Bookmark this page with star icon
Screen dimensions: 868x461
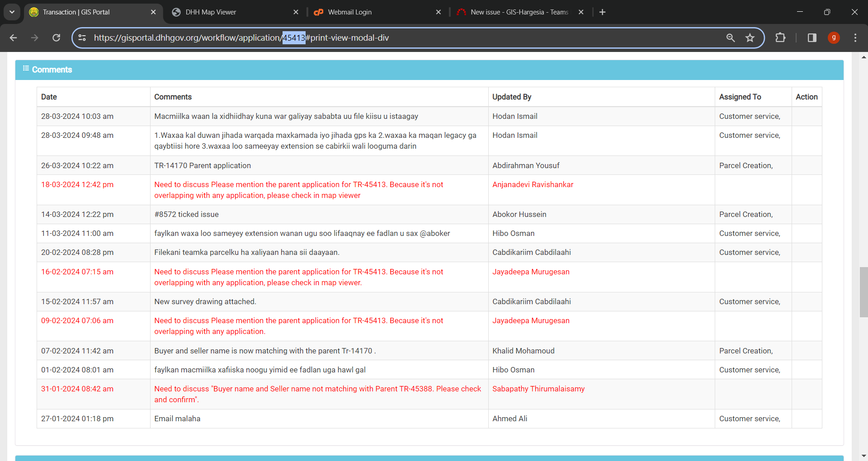coord(750,38)
